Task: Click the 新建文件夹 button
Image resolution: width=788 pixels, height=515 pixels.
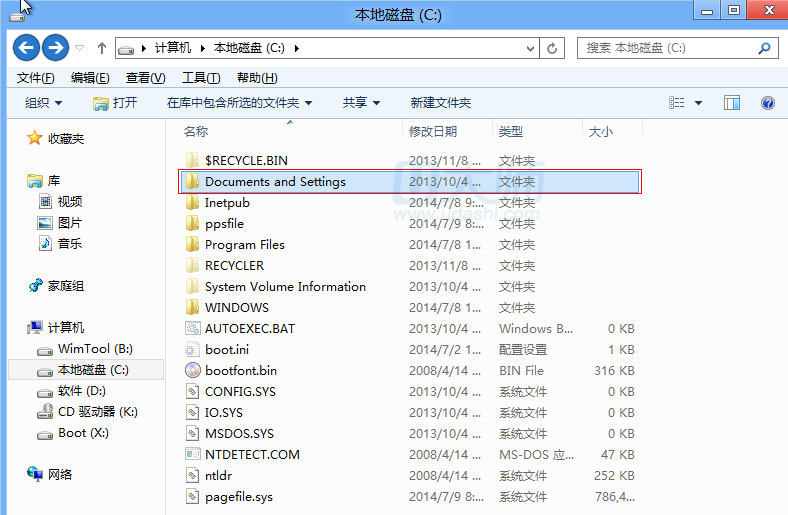Action: click(x=440, y=103)
